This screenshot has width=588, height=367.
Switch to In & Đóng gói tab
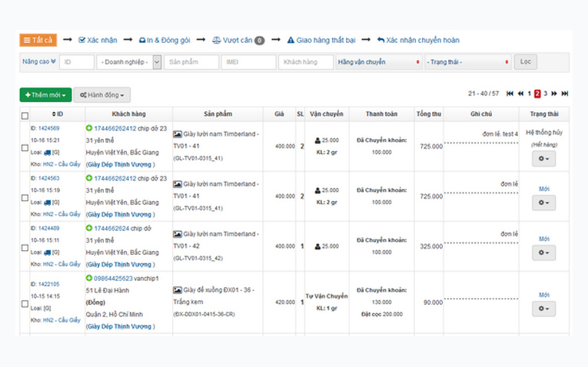coord(164,40)
